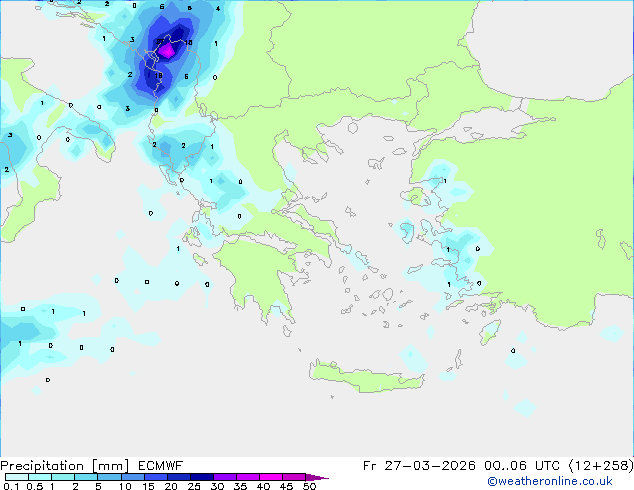
Task: Click the magenta precipitation maximum on the map
Action: 166,51
